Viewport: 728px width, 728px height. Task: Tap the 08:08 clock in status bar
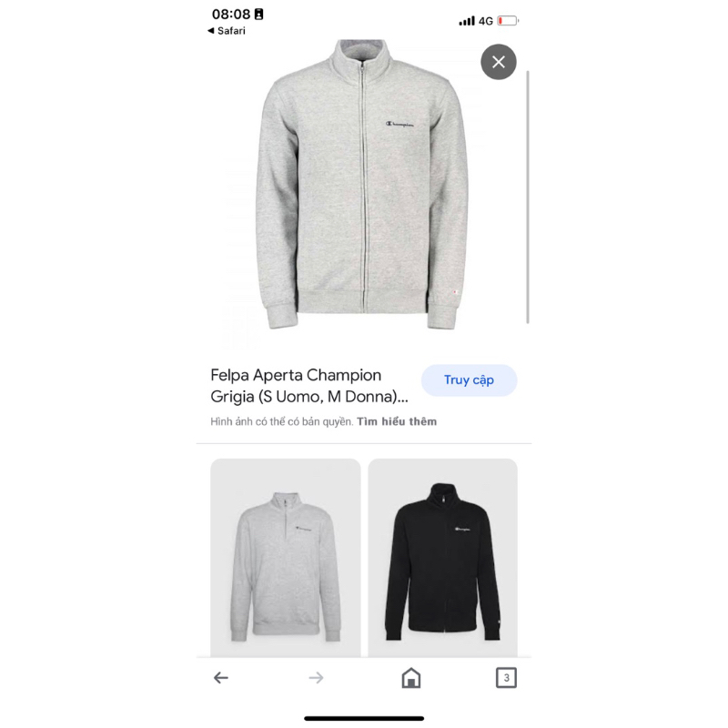click(231, 15)
